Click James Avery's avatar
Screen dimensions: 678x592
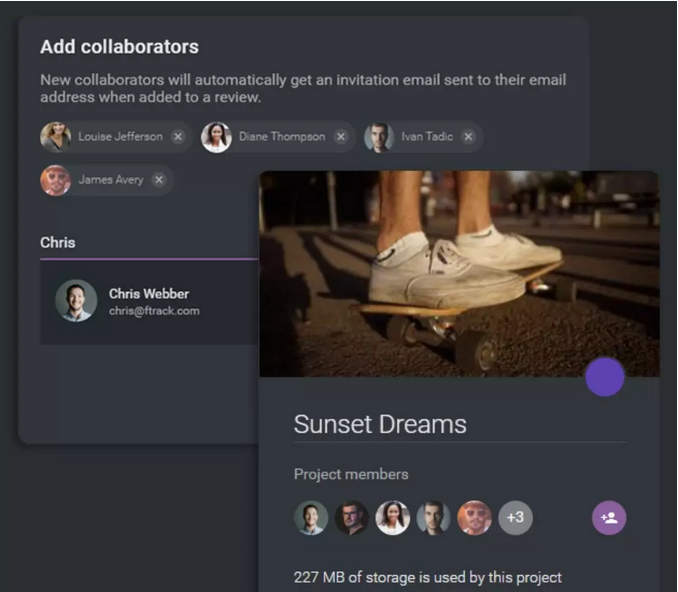click(x=56, y=180)
